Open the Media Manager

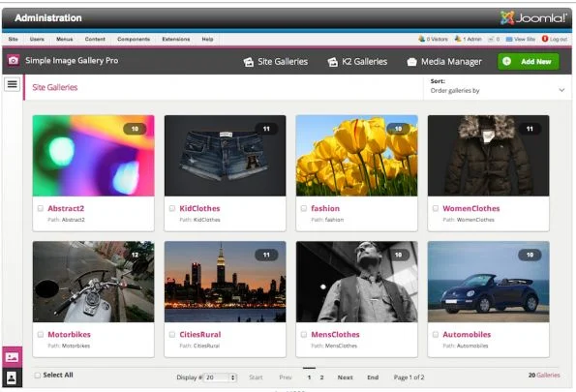444,62
